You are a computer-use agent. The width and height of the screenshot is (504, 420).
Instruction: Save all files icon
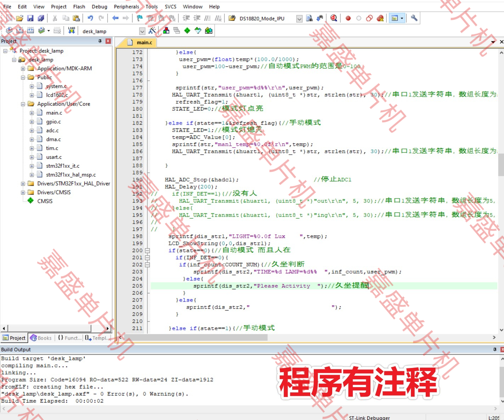41,18
